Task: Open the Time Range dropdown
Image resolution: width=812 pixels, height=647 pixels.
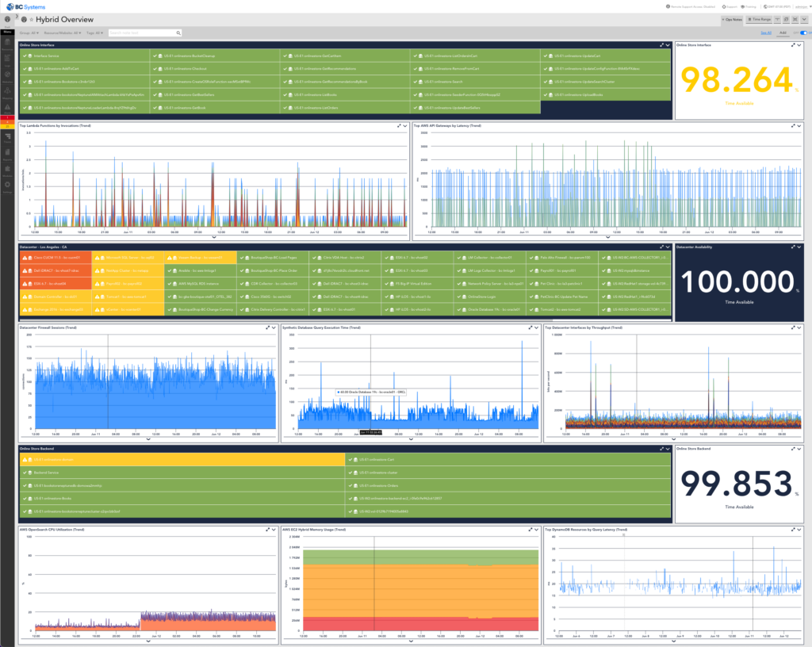Action: point(760,19)
